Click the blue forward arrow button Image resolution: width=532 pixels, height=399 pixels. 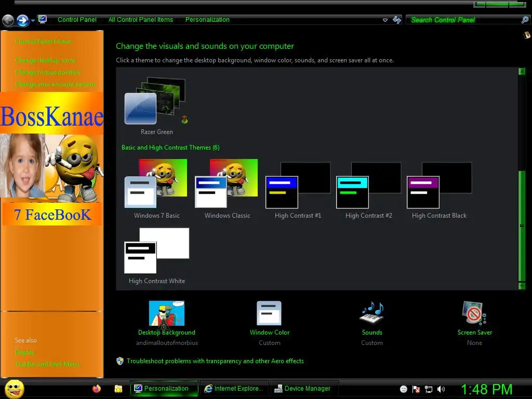(x=23, y=20)
